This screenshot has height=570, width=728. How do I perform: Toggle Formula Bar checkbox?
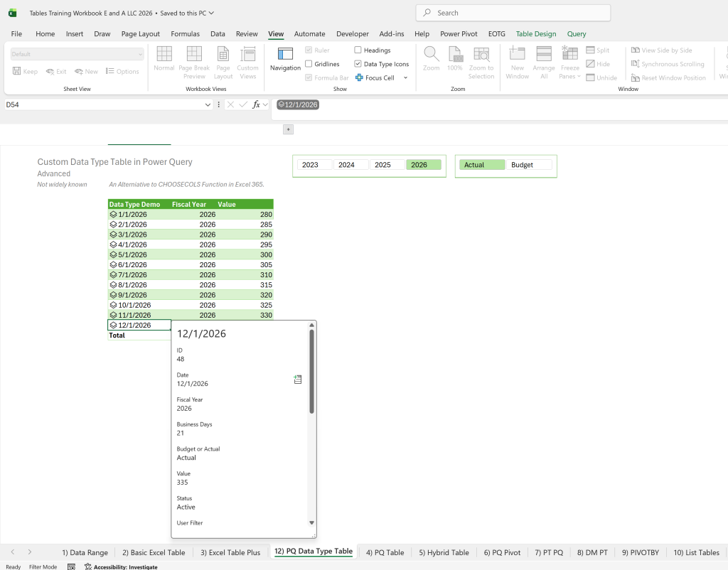(x=309, y=78)
